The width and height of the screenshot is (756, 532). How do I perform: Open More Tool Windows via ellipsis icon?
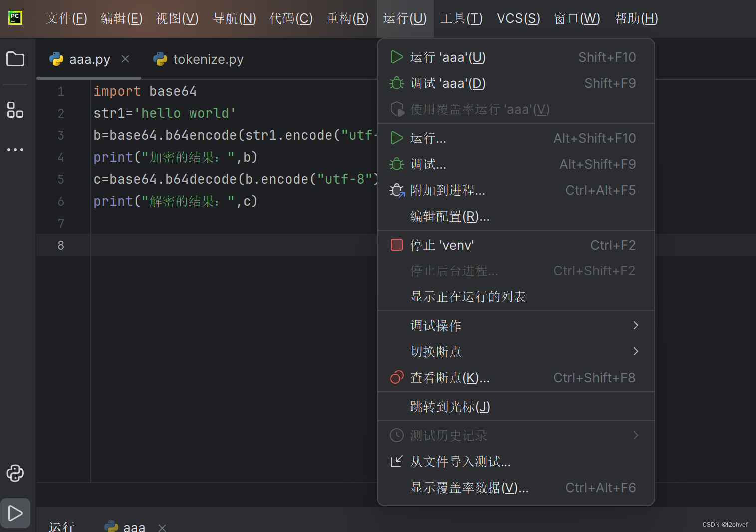[x=15, y=149]
